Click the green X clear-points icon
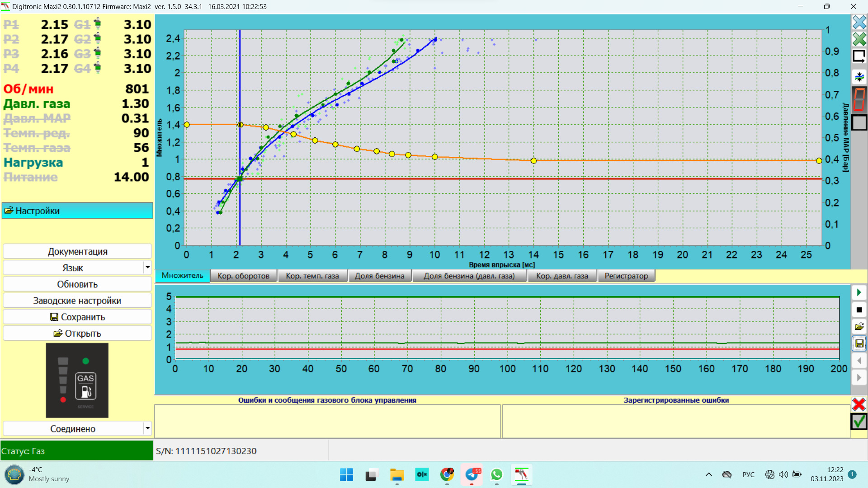The height and width of the screenshot is (488, 868). (x=859, y=39)
